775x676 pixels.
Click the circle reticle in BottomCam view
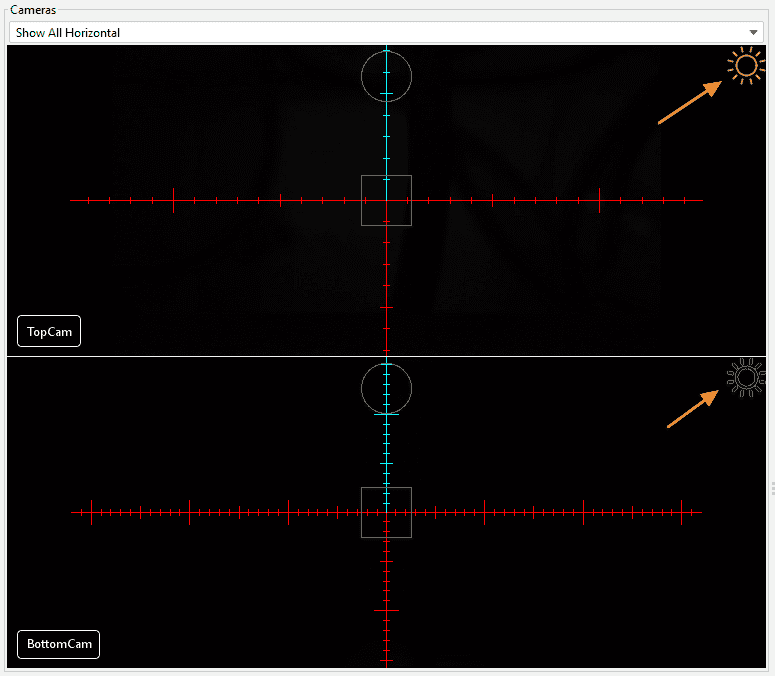[386, 386]
